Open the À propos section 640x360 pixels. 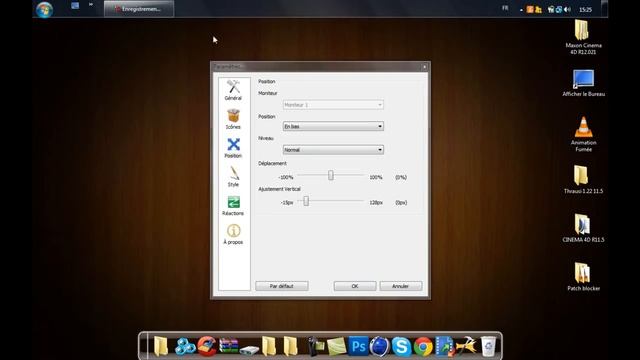pos(233,234)
